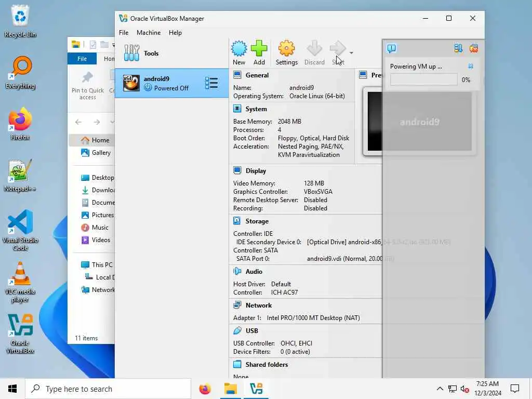Image resolution: width=532 pixels, height=399 pixels.
Task: Click the Discard toolbar button
Action: pyautogui.click(x=314, y=52)
